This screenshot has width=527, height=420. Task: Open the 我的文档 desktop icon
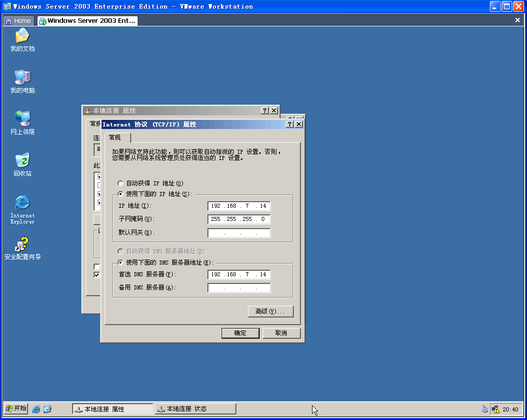pos(22,37)
